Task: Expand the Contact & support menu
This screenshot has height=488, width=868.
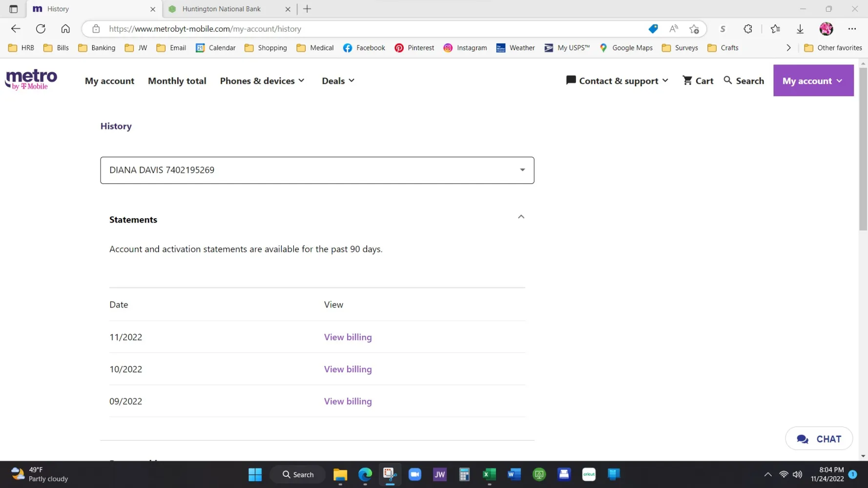Action: point(617,81)
